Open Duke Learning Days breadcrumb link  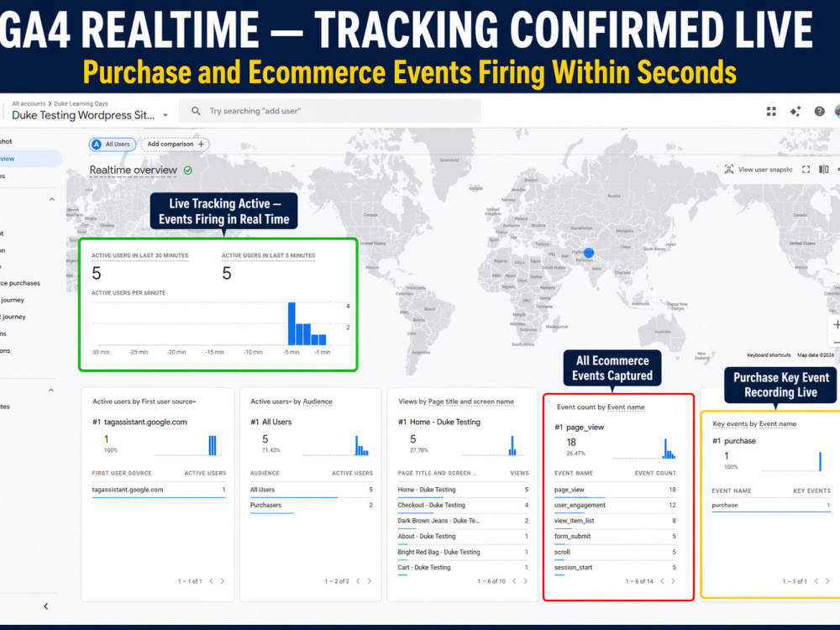tap(81, 103)
